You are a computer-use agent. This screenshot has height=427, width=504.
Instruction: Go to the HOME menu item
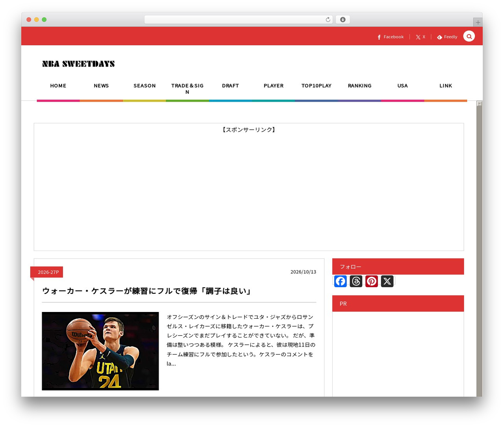tap(58, 85)
